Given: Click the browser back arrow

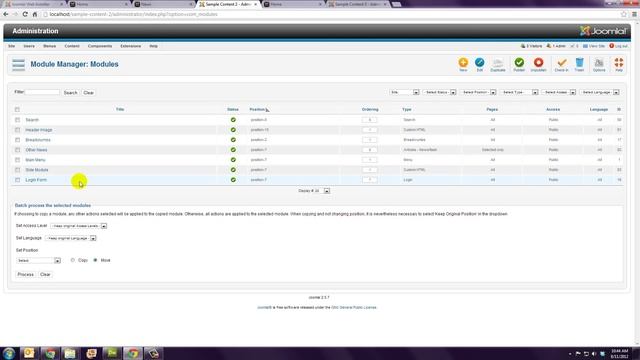Looking at the screenshot, I should tap(6, 14).
